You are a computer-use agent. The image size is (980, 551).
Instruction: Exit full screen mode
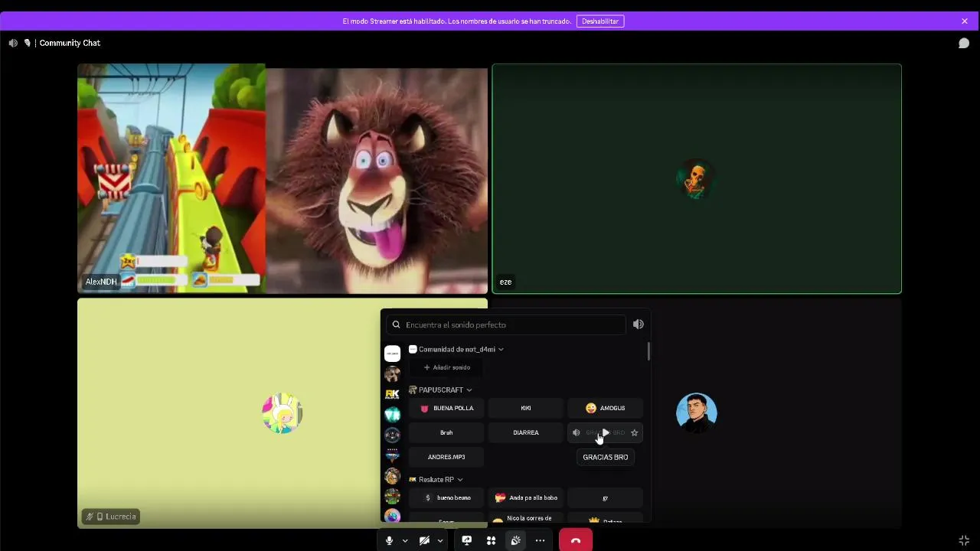964,540
